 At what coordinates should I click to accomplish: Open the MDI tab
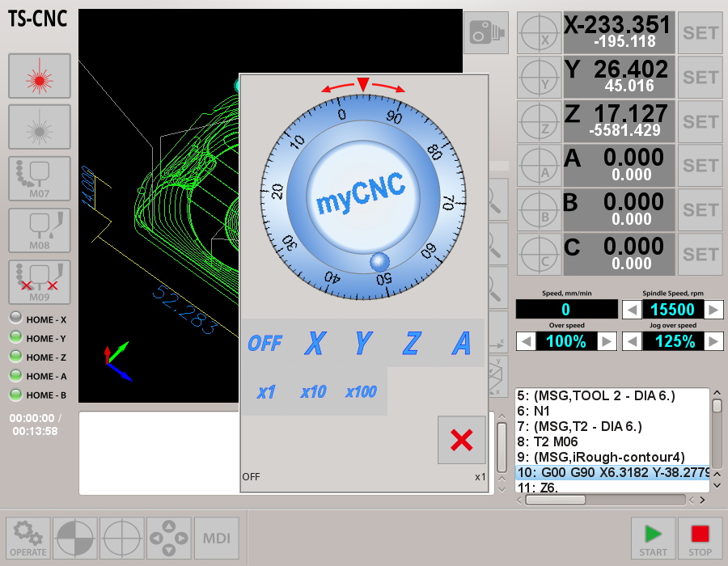(x=216, y=538)
